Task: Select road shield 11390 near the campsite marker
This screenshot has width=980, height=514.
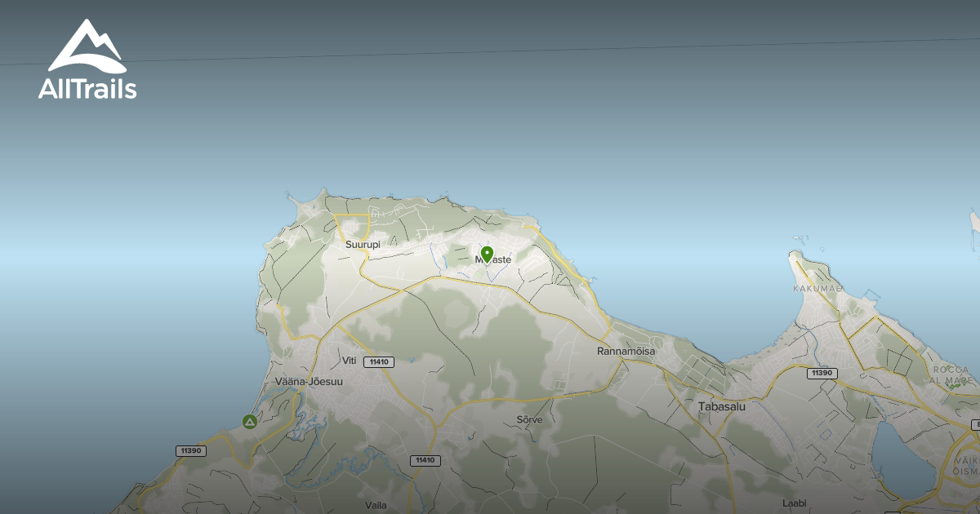Action: 191,451
